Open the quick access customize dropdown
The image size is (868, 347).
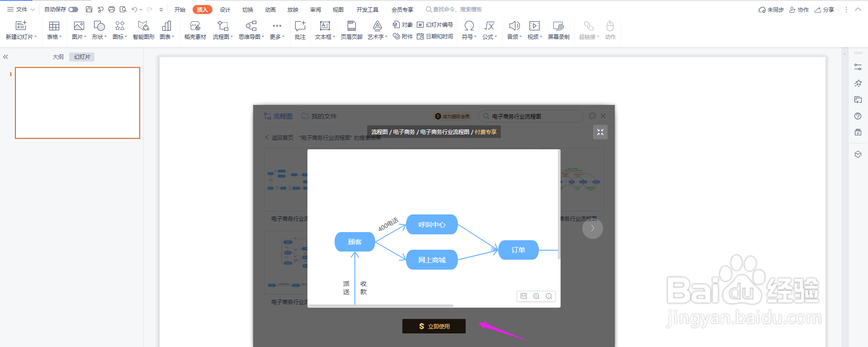point(161,10)
